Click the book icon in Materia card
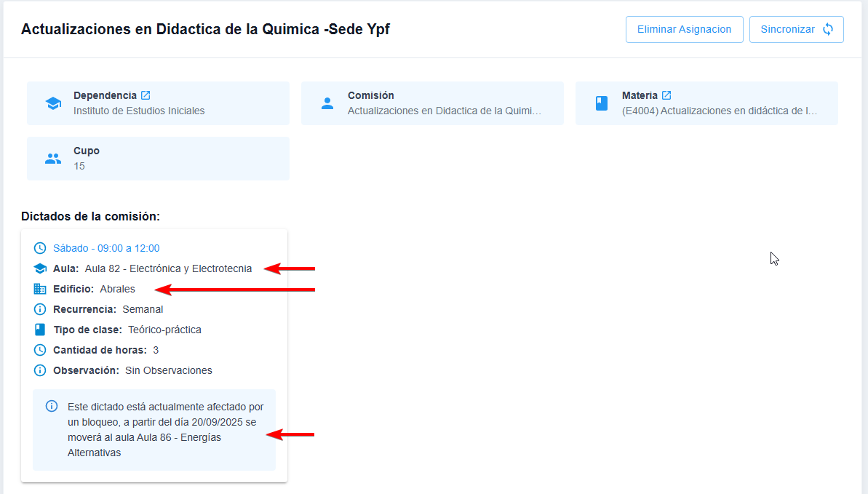868x494 pixels. coord(601,103)
